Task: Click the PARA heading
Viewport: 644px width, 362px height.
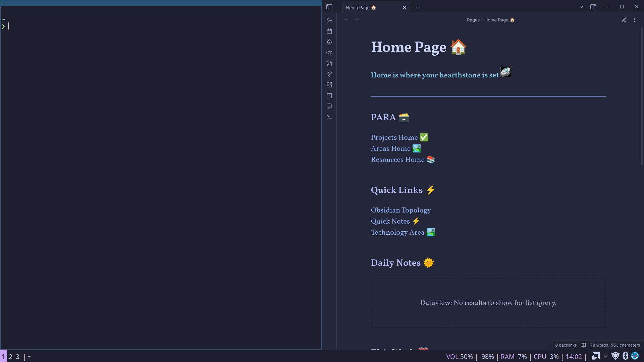Action: 390,117
